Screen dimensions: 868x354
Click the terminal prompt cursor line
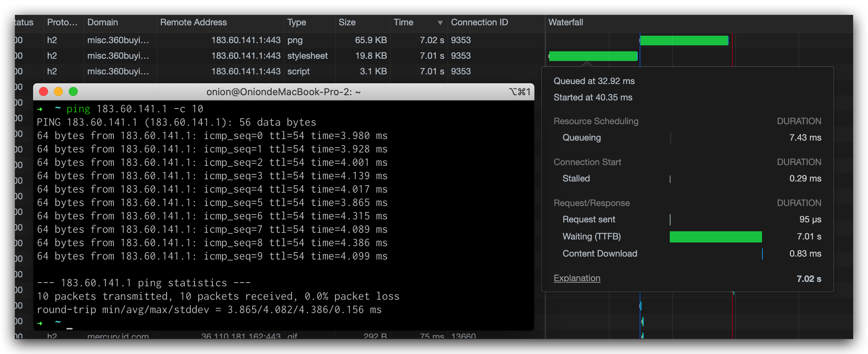(70, 323)
